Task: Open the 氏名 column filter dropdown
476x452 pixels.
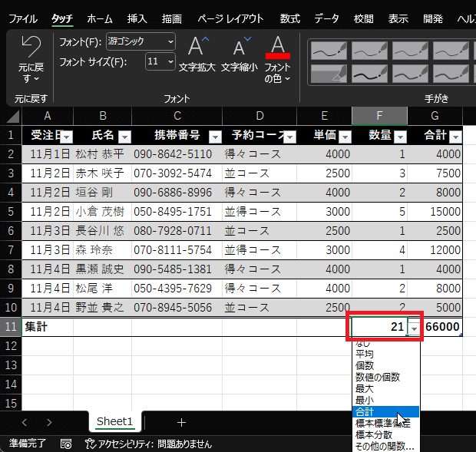Action: pyautogui.click(x=124, y=137)
